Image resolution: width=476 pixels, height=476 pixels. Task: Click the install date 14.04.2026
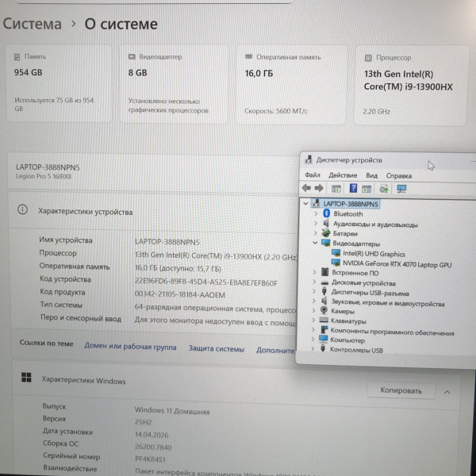point(152,435)
